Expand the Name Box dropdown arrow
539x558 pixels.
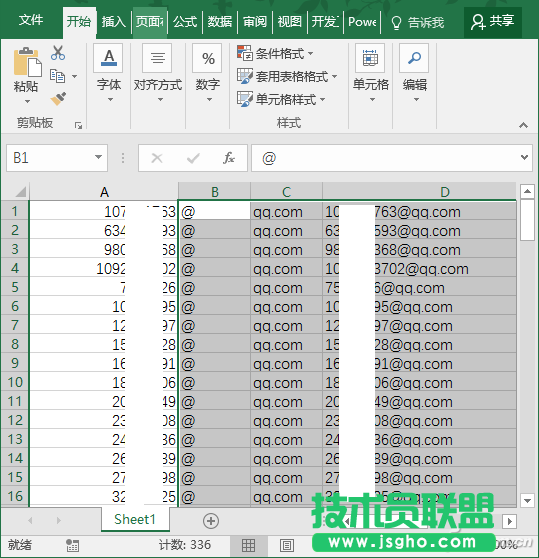click(98, 157)
